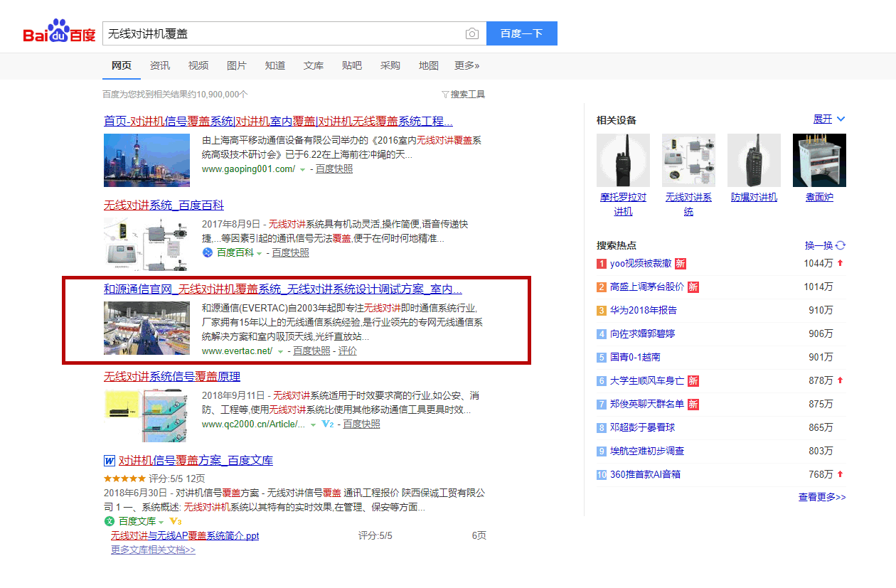Click the 百度一下 search button
896x588 pixels.
pos(522,33)
